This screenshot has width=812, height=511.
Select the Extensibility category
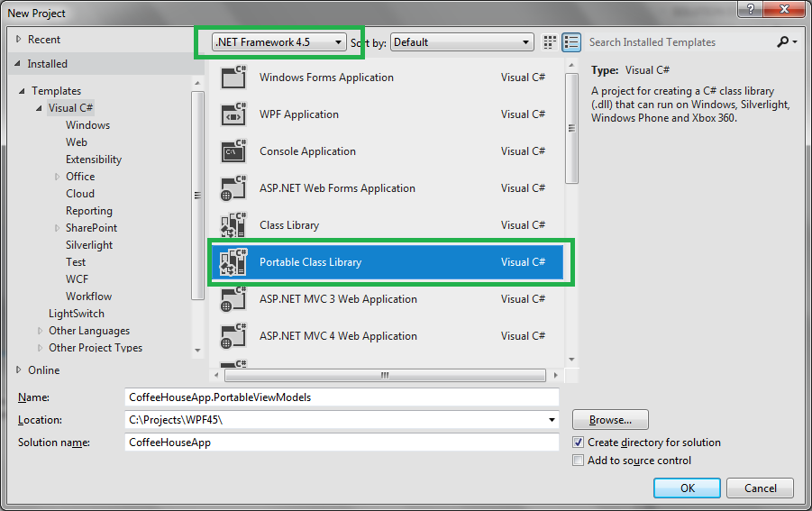(94, 160)
